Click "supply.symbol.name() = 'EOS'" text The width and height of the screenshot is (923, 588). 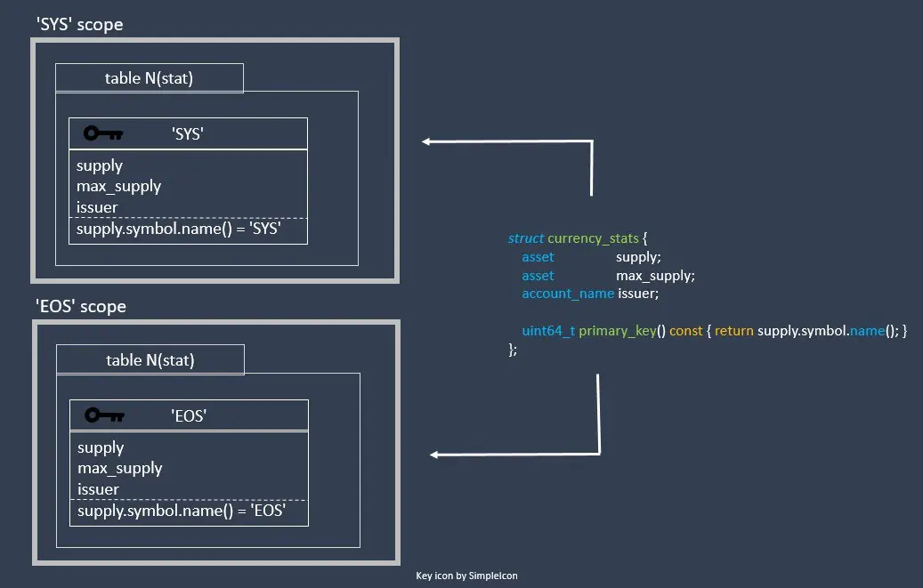point(182,511)
